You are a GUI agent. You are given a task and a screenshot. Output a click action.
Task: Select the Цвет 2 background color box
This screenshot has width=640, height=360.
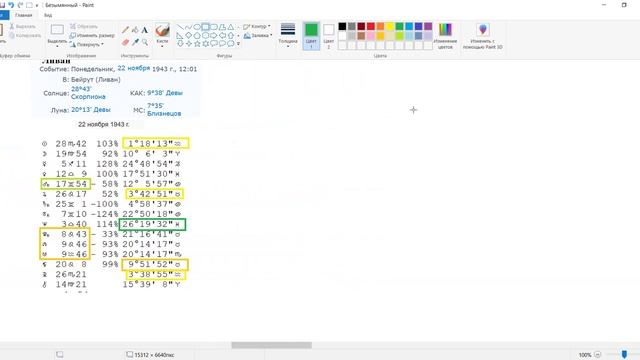(329, 36)
